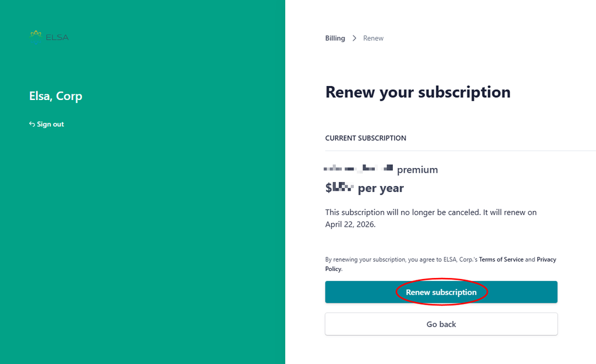Click the word premium in plan name
Viewport: 596px width, 364px height.
click(417, 170)
